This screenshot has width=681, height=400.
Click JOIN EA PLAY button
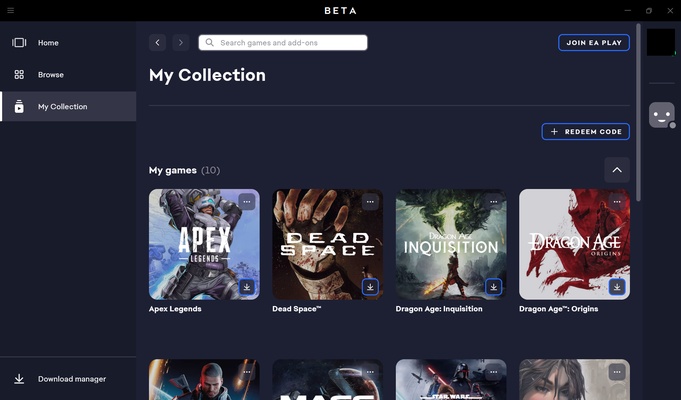pyautogui.click(x=594, y=43)
